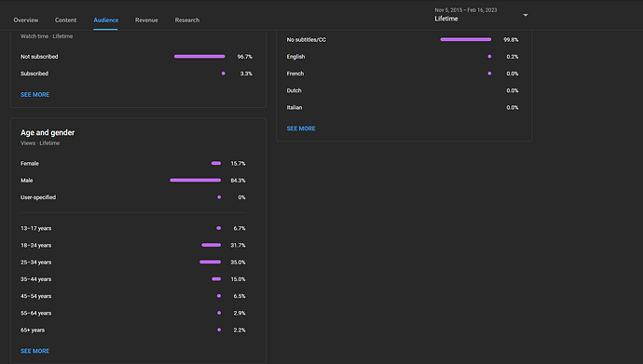Click the English subtitles dot indicator

click(x=489, y=57)
